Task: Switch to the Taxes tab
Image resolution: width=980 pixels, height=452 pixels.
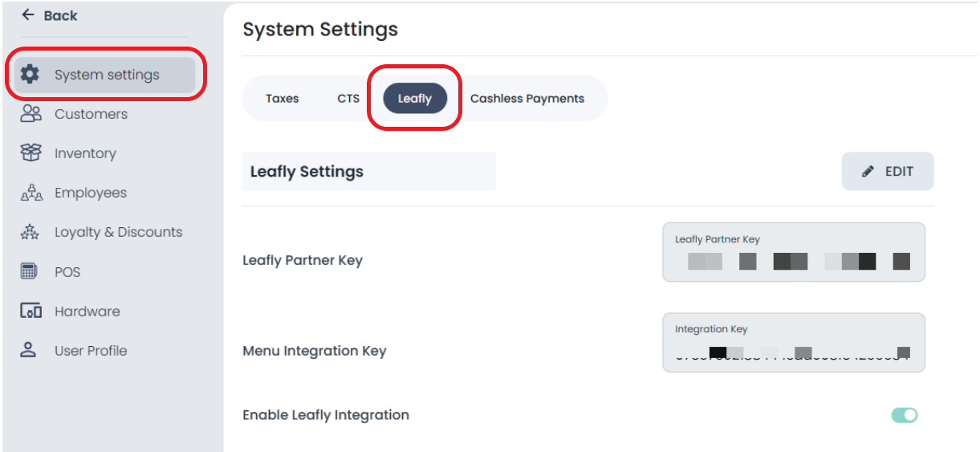Action: coord(283,99)
